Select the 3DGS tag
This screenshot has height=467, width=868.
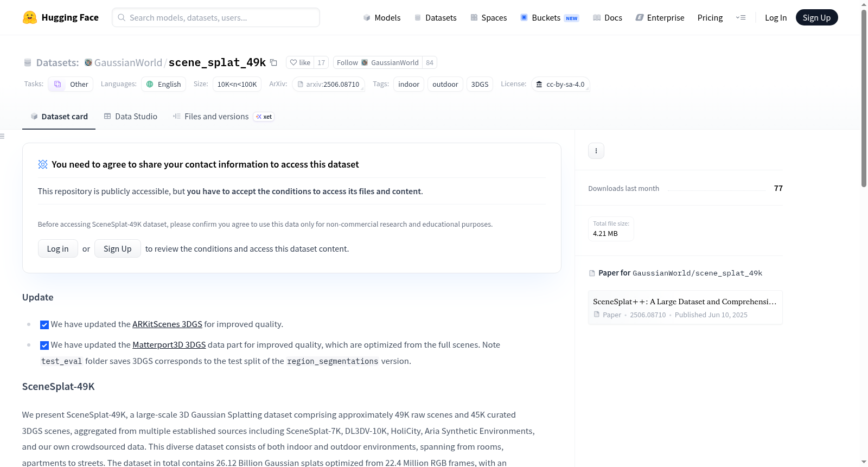(x=480, y=84)
